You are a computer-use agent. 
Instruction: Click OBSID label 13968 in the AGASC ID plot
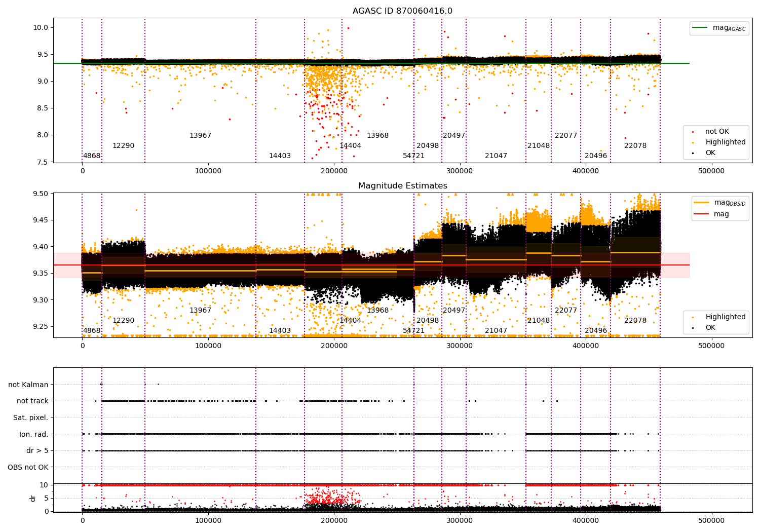click(x=378, y=136)
